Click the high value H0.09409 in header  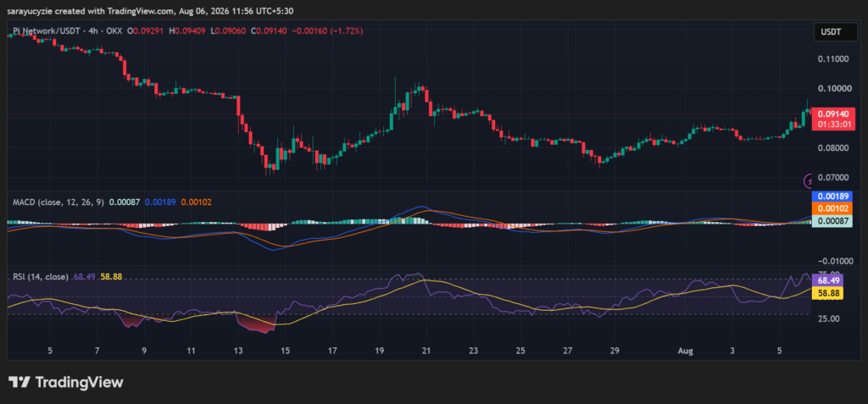(189, 31)
